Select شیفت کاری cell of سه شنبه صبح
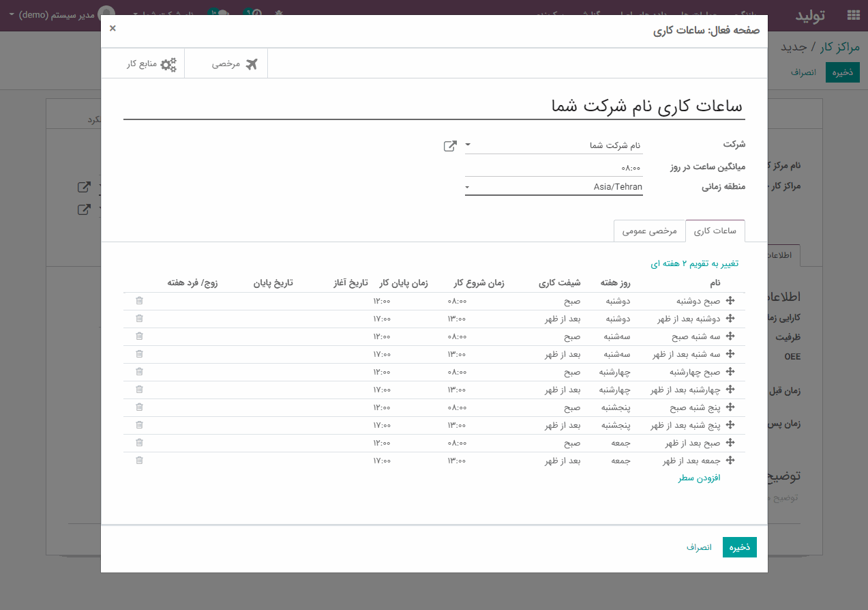This screenshot has width=868, height=610. pos(571,336)
